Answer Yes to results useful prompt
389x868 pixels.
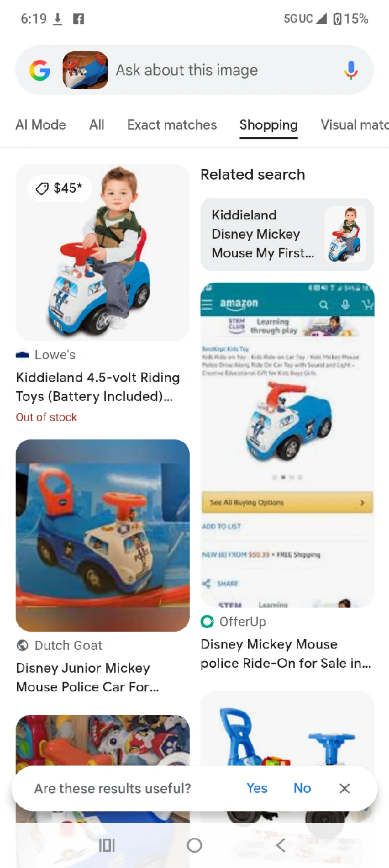click(257, 788)
